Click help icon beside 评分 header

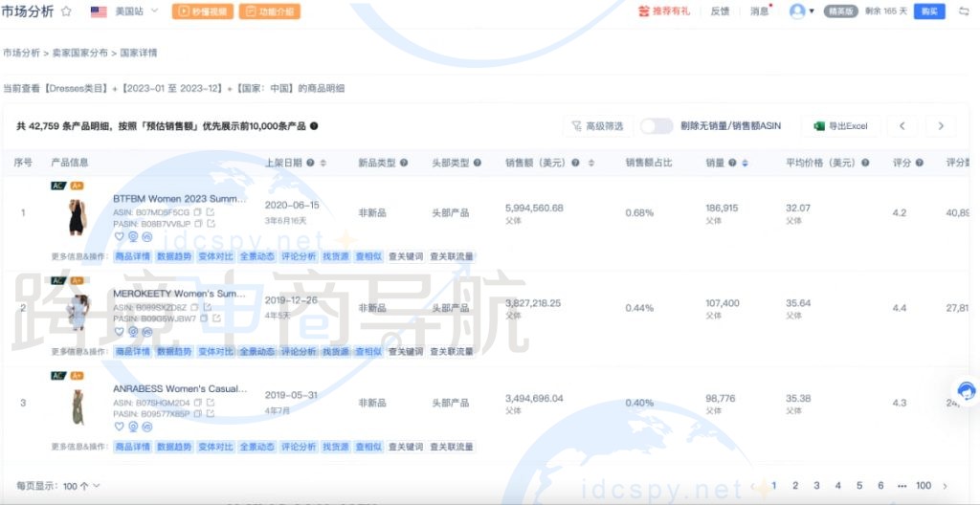pyautogui.click(x=920, y=163)
